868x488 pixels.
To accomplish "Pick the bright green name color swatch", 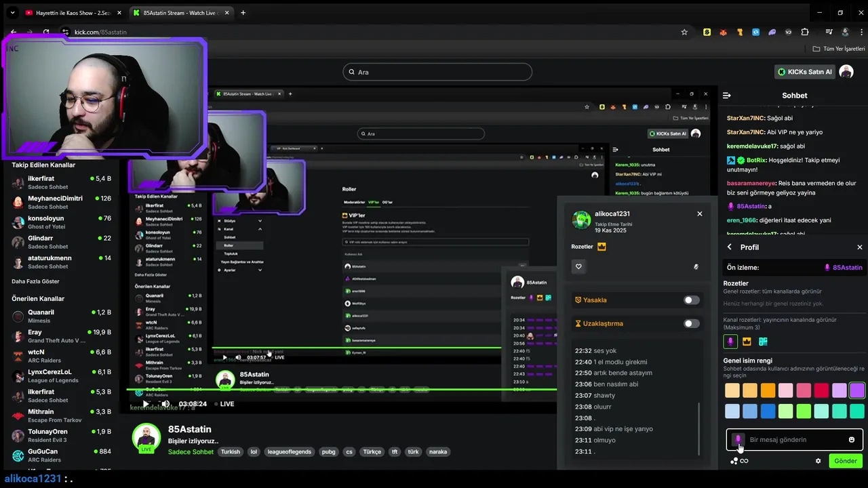I will [x=804, y=411].
